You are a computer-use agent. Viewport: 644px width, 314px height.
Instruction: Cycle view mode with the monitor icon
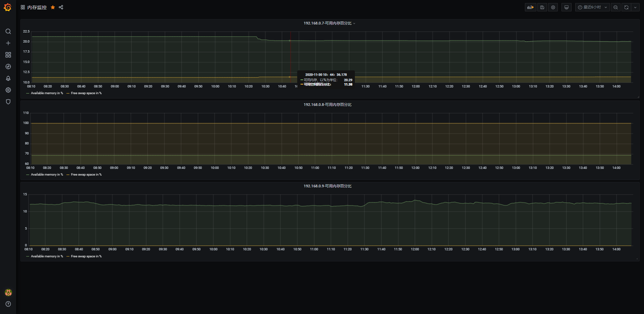point(567,7)
